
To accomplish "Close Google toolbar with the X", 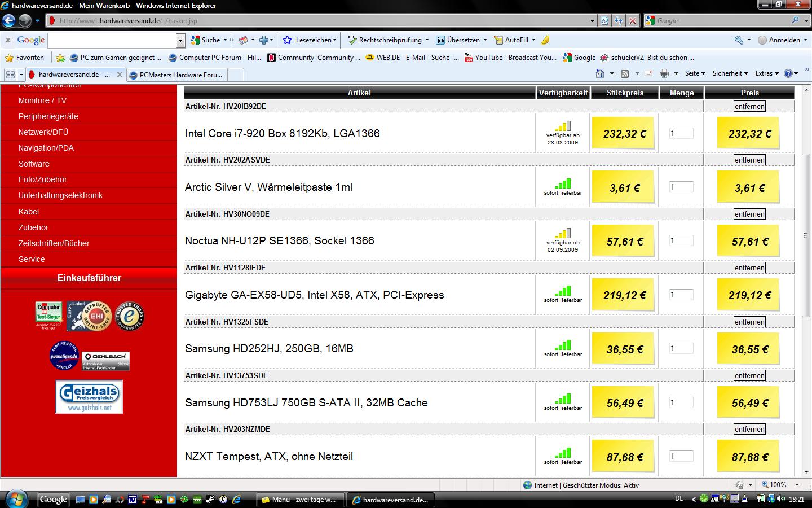I will tap(8, 40).
